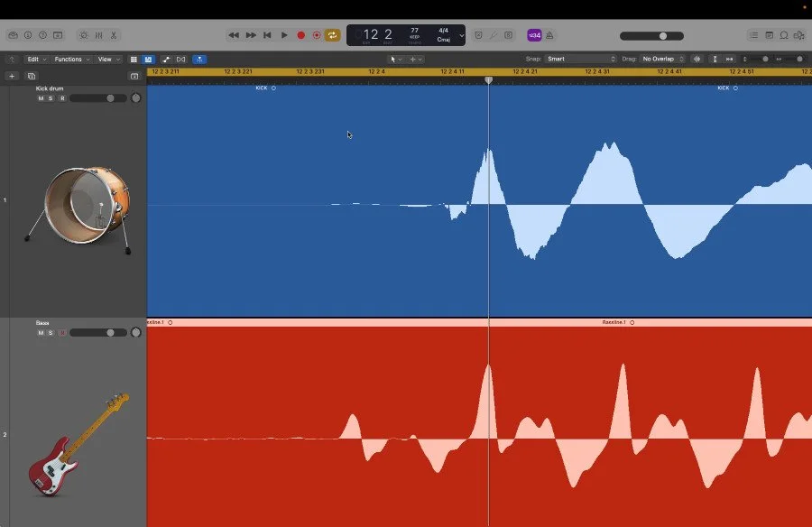The height and width of the screenshot is (527, 812).
Task: Open the secondary plus tool menu
Action: (x=416, y=59)
